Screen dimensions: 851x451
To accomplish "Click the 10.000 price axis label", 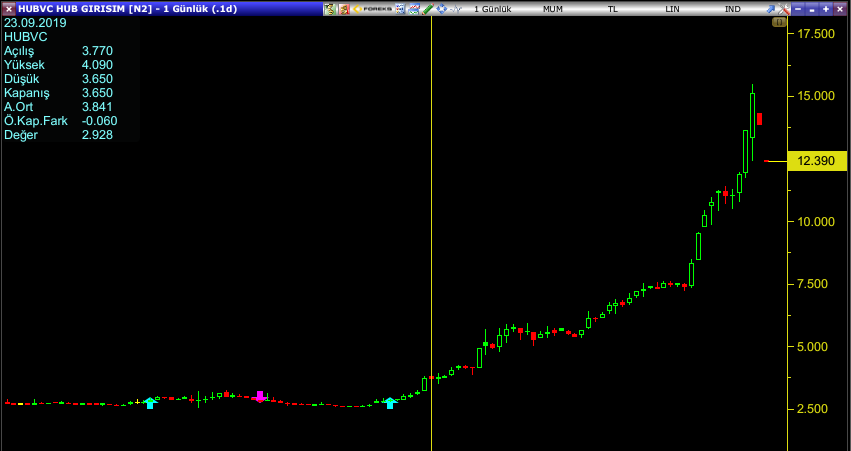I will 815,221.
